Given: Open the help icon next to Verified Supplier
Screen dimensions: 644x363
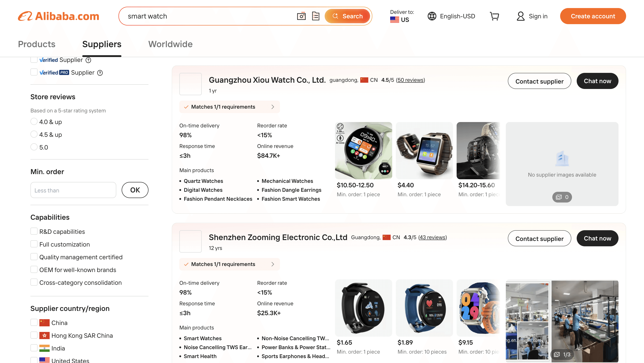Looking at the screenshot, I should 88,60.
